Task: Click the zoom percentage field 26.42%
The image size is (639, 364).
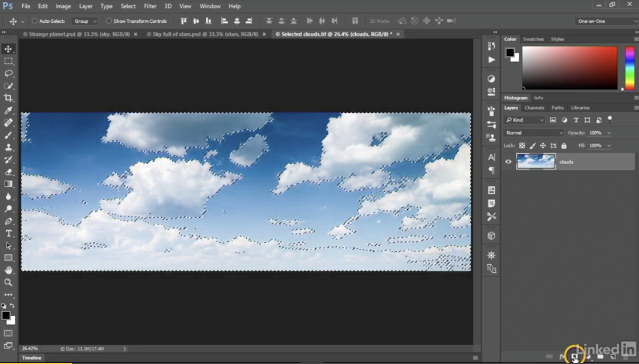Action: [30, 349]
